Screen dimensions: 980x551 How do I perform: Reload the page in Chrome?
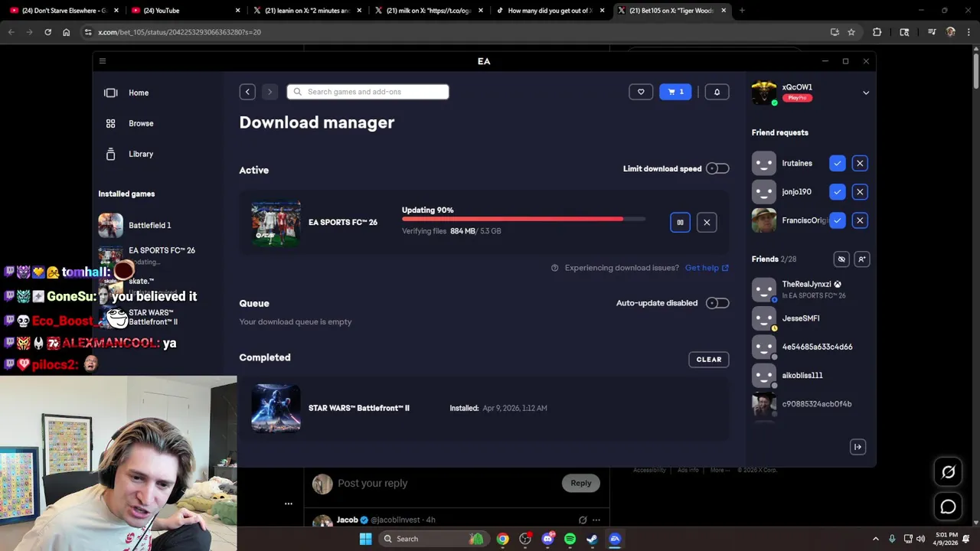tap(47, 32)
